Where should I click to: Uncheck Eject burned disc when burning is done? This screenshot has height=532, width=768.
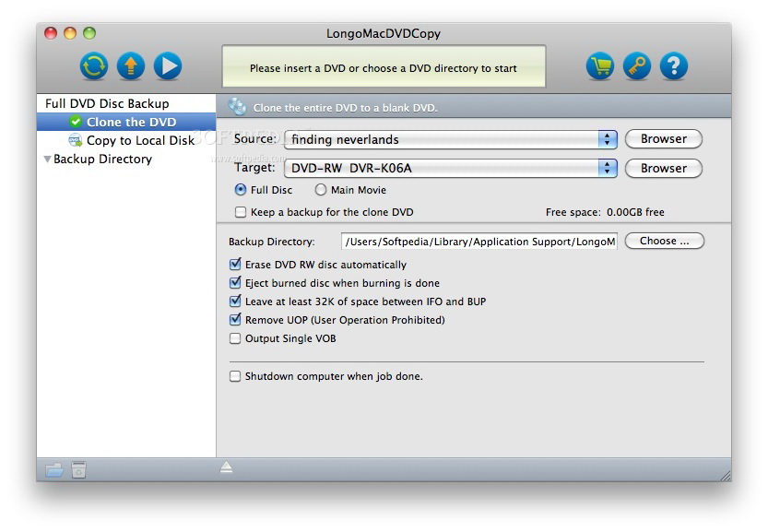[235, 283]
